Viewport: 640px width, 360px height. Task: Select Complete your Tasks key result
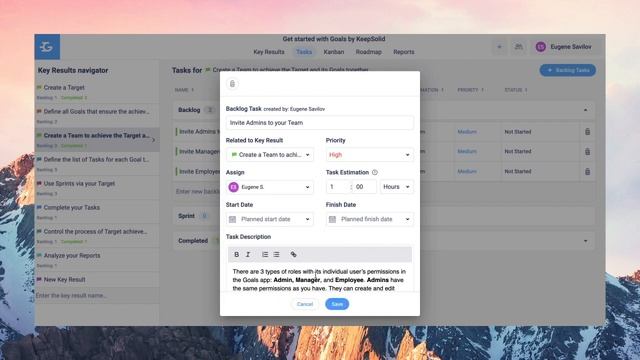pyautogui.click(x=97, y=212)
